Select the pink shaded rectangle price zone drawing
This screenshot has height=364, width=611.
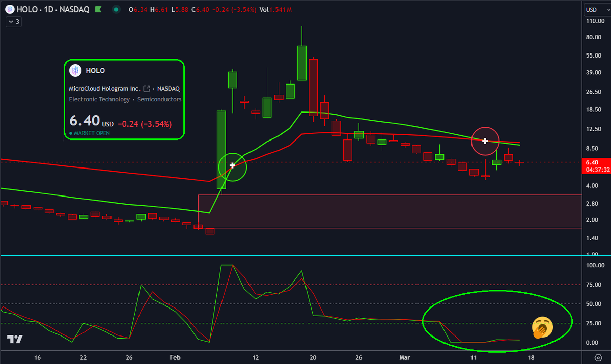point(390,211)
